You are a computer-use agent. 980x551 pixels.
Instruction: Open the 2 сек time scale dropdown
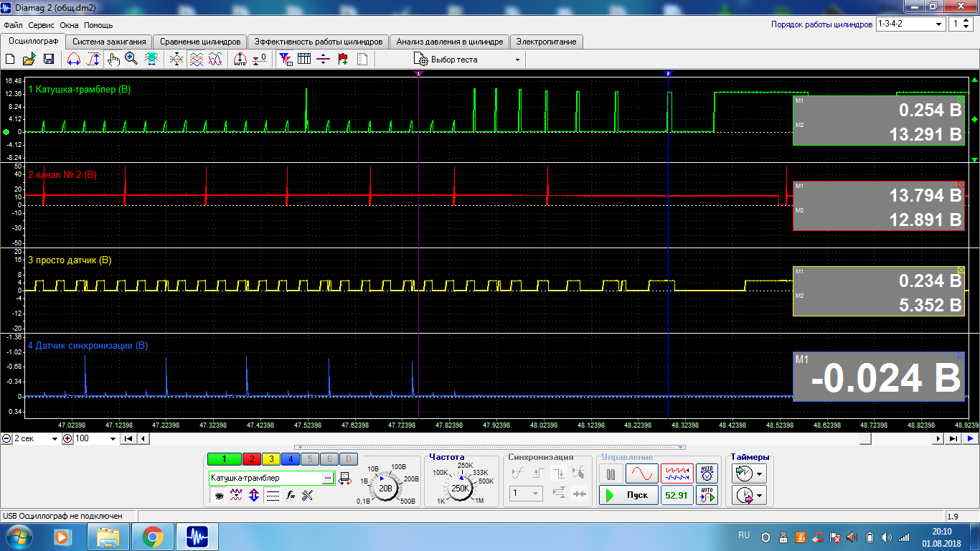point(37,438)
